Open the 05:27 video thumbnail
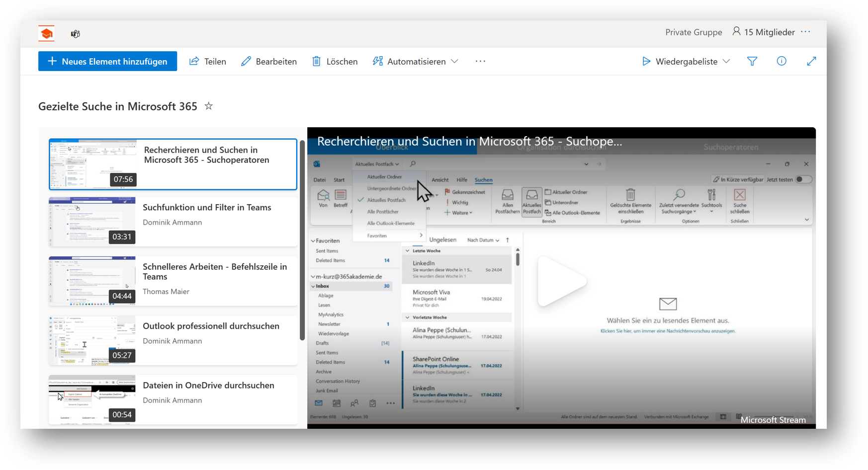 point(92,340)
